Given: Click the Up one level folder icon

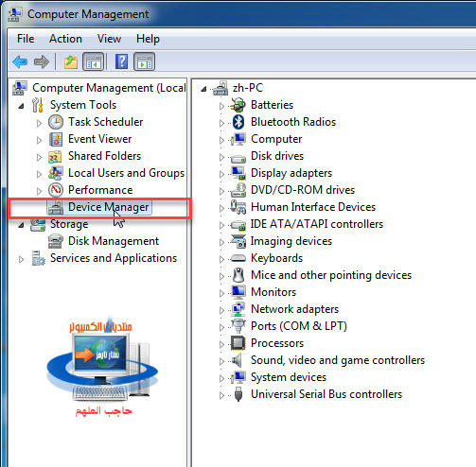Looking at the screenshot, I should tap(71, 61).
